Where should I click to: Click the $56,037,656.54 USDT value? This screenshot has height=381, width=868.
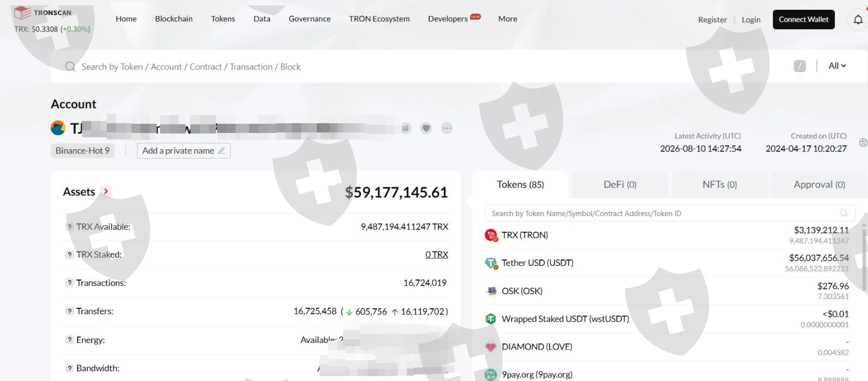click(x=819, y=258)
